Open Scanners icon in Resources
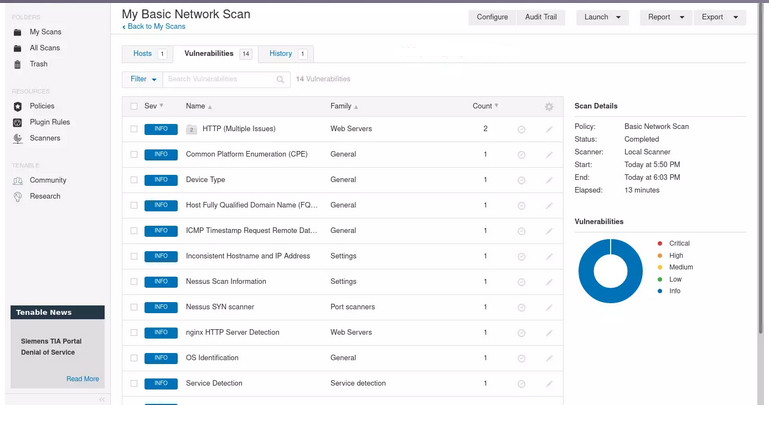 [18, 138]
